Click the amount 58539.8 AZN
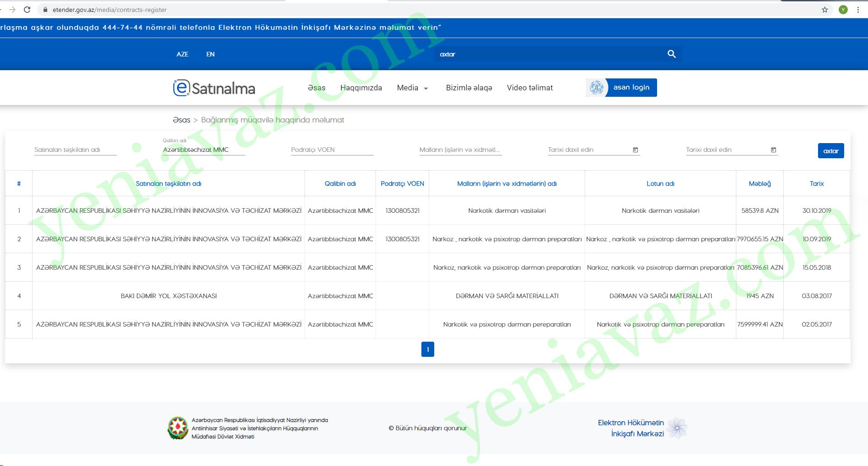The width and height of the screenshot is (868, 466). click(x=760, y=211)
